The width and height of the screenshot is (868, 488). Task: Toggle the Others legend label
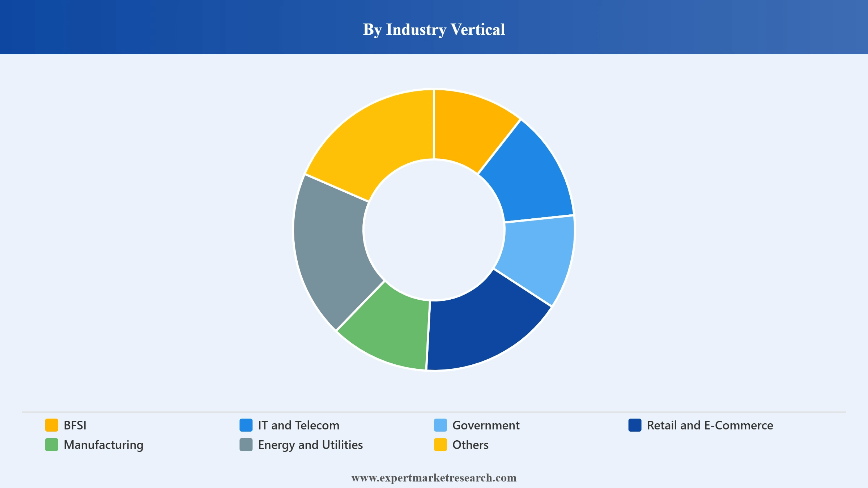coord(470,445)
